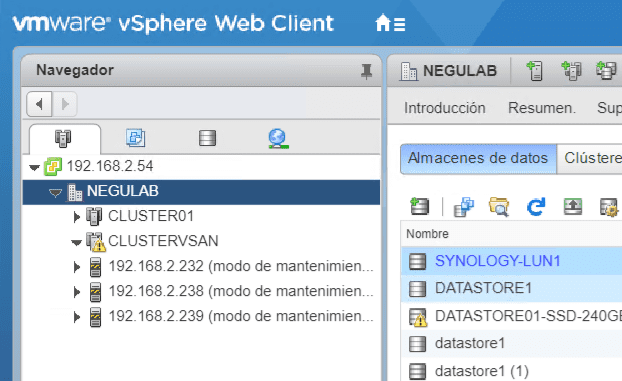Switch to Hosts and Clusters view tab

(63, 139)
